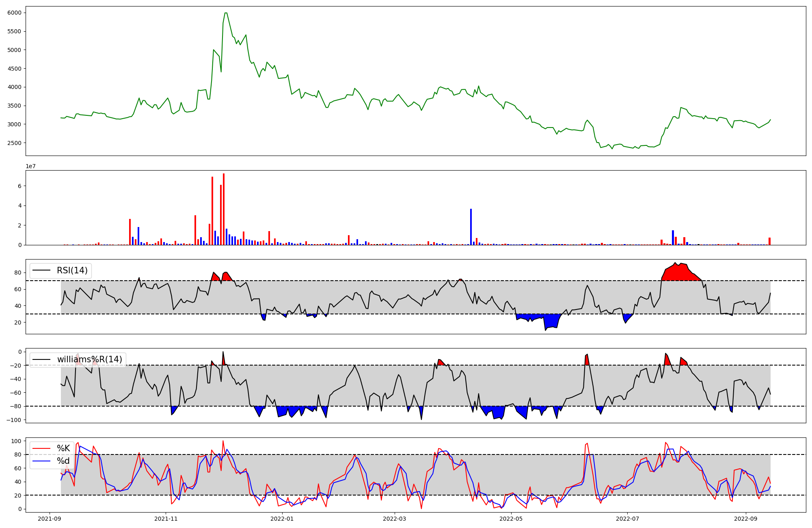Click the 2022-05 date tick label

(x=511, y=519)
